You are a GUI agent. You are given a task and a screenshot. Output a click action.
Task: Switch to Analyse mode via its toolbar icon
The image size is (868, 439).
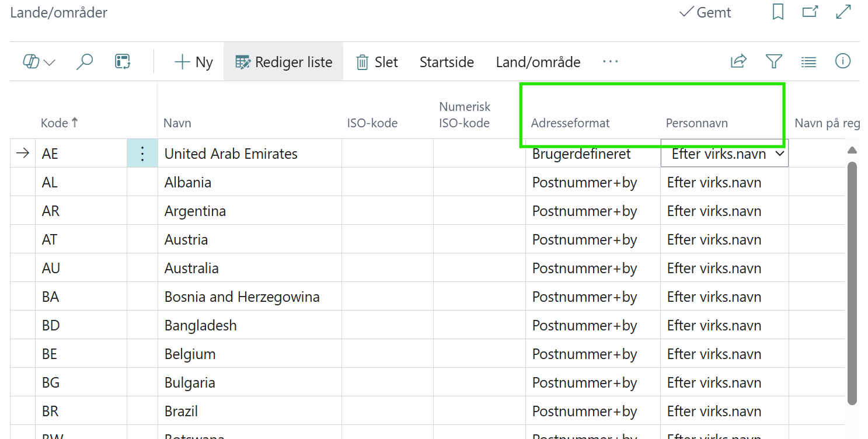[122, 61]
